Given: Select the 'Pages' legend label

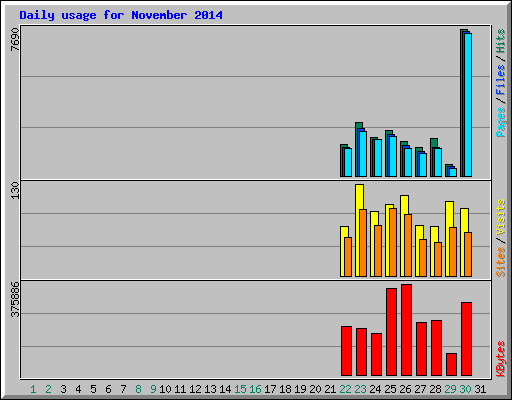Looking at the screenshot, I should (500, 122).
